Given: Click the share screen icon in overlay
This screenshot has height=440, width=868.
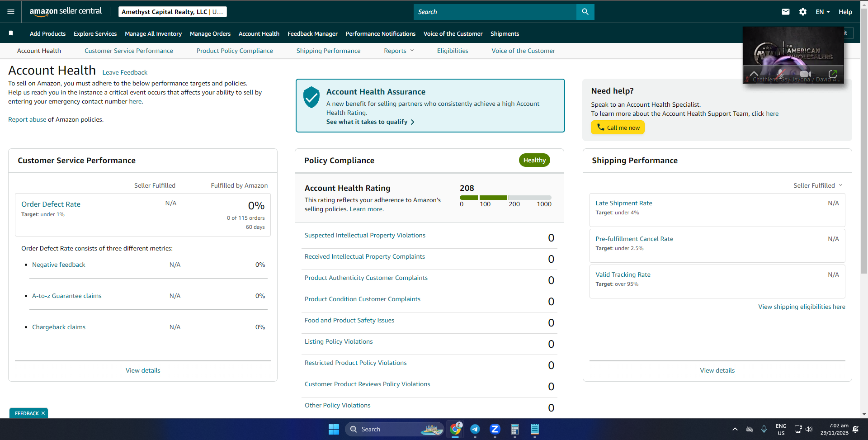Looking at the screenshot, I should (x=833, y=74).
